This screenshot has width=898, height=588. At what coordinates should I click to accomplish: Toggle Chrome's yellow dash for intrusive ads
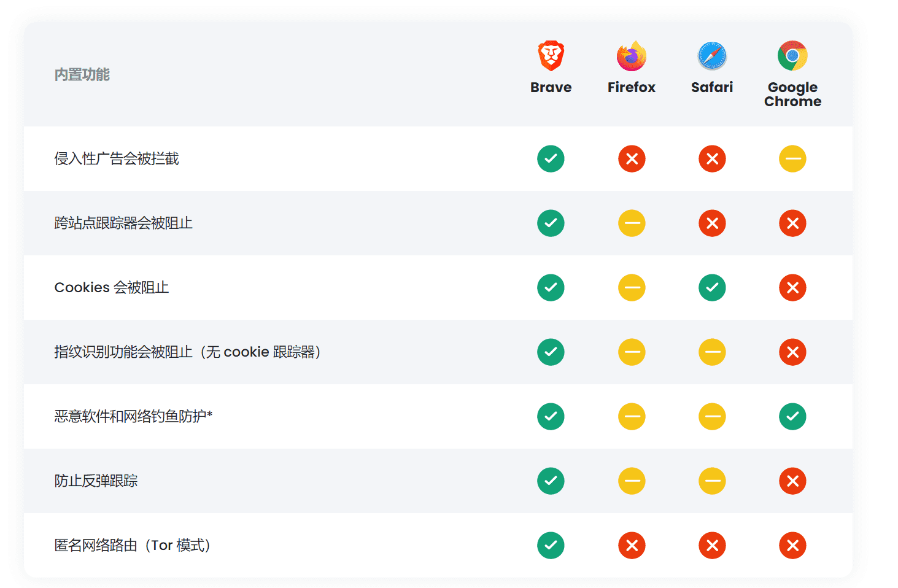[x=792, y=158]
